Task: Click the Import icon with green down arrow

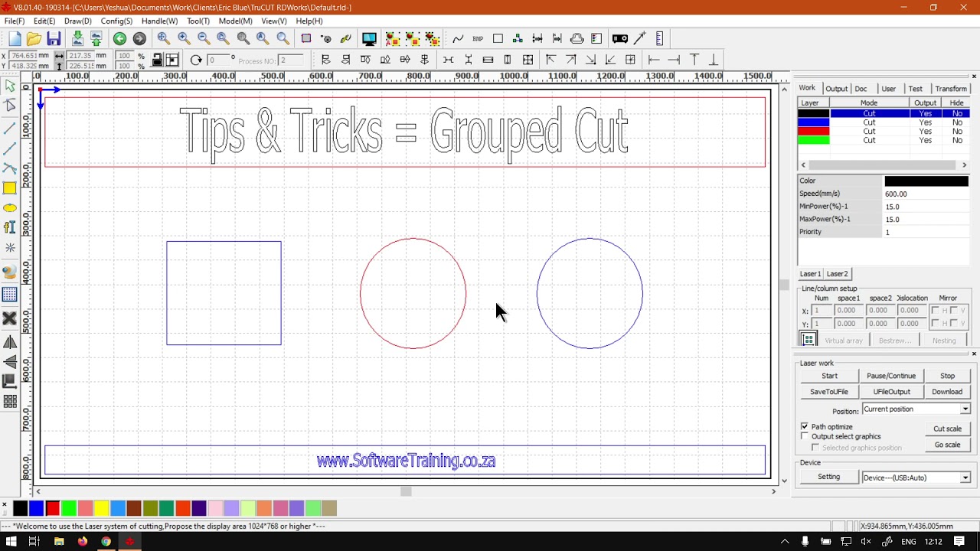Action: point(77,39)
